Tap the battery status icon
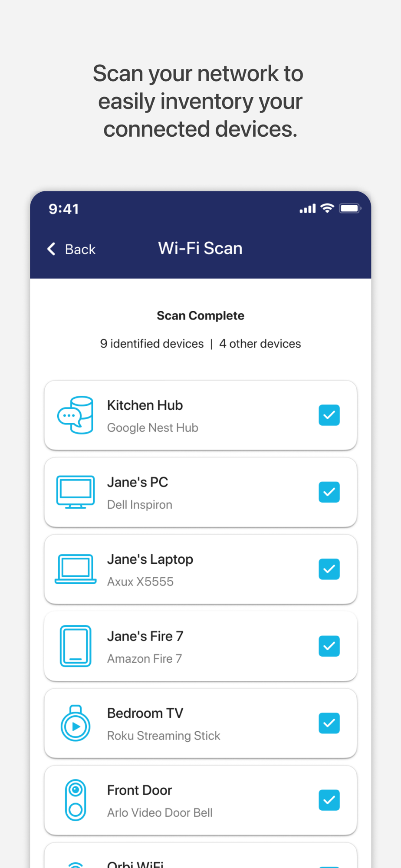This screenshot has width=401, height=868. (x=350, y=208)
